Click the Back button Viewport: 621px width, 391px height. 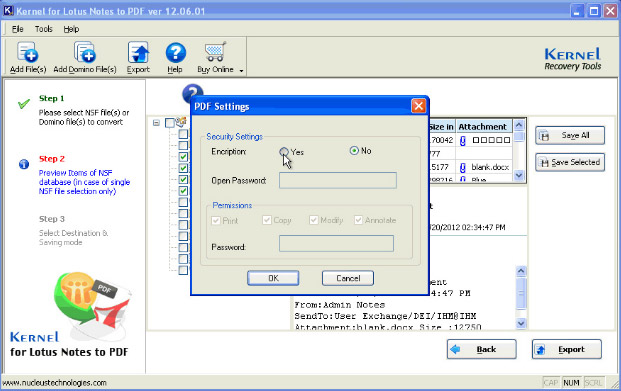click(x=482, y=349)
